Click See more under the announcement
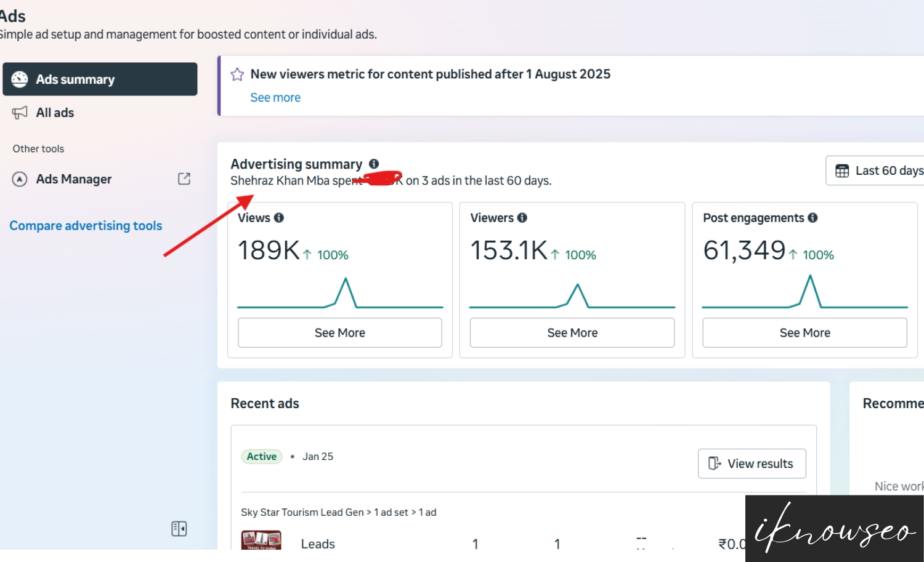Viewport: 924px width, 562px height. [275, 97]
